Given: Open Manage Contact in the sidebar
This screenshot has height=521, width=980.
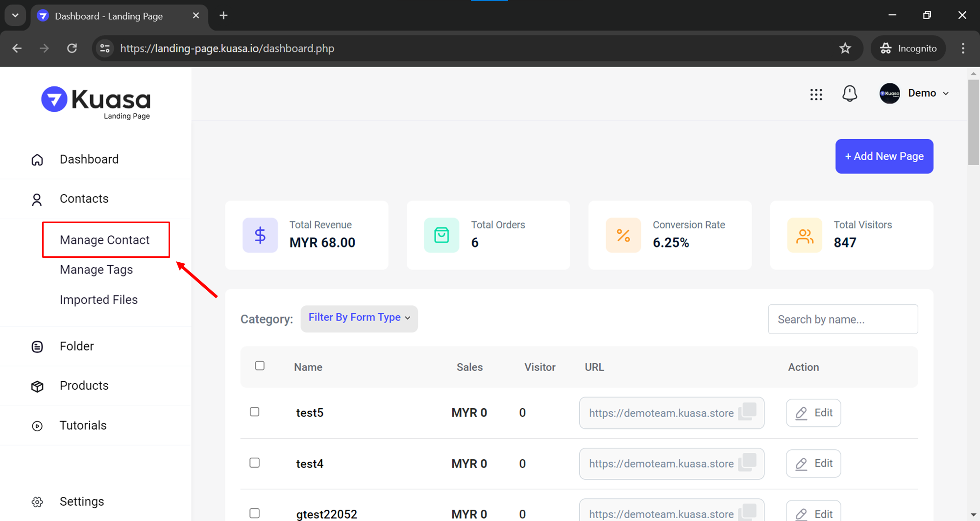Looking at the screenshot, I should (105, 240).
